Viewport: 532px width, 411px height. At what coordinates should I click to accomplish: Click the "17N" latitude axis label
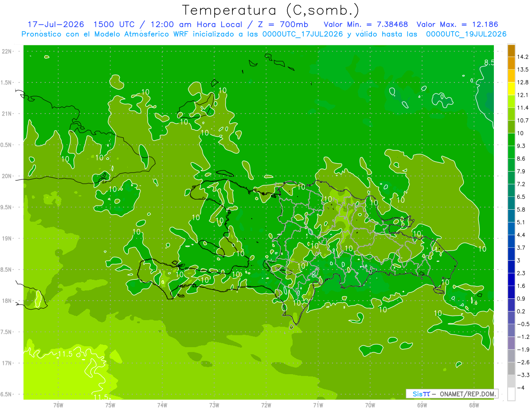[7, 363]
